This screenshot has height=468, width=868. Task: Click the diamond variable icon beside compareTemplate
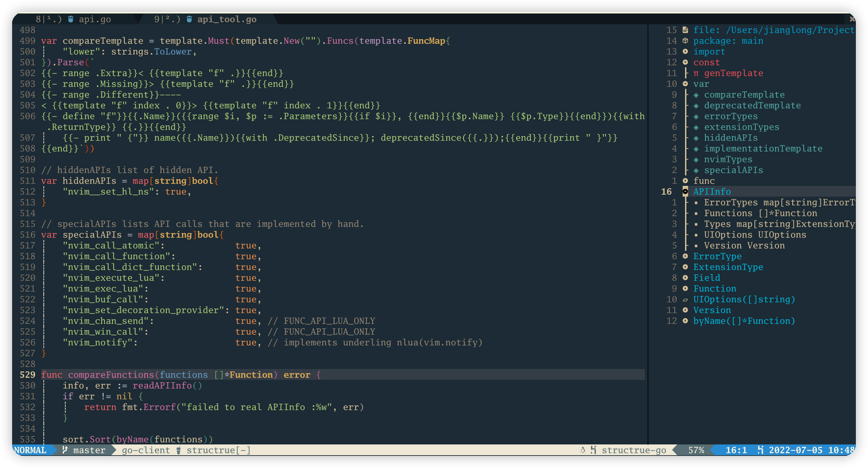point(696,95)
